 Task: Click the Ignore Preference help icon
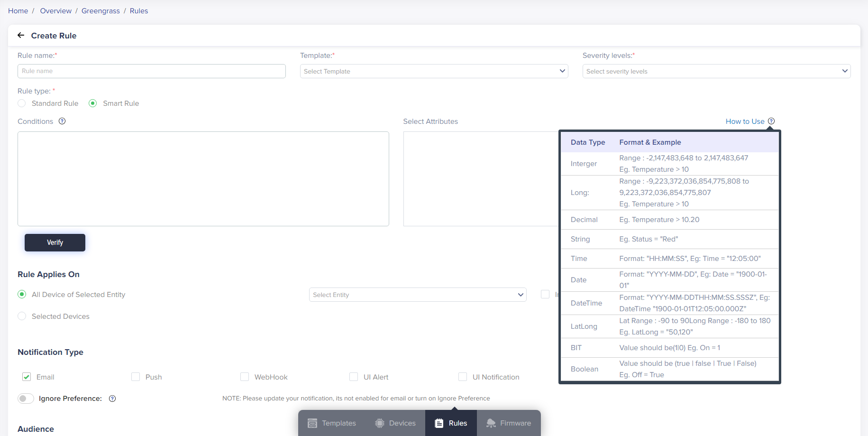point(112,399)
